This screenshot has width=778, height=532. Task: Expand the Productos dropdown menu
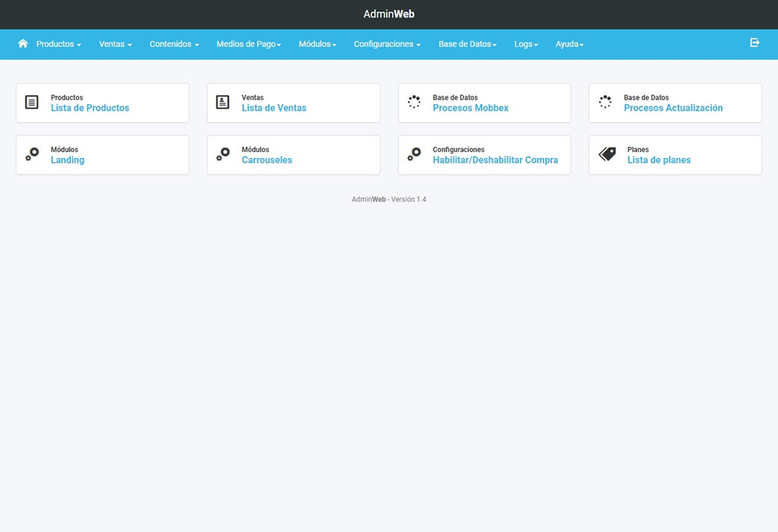[59, 44]
